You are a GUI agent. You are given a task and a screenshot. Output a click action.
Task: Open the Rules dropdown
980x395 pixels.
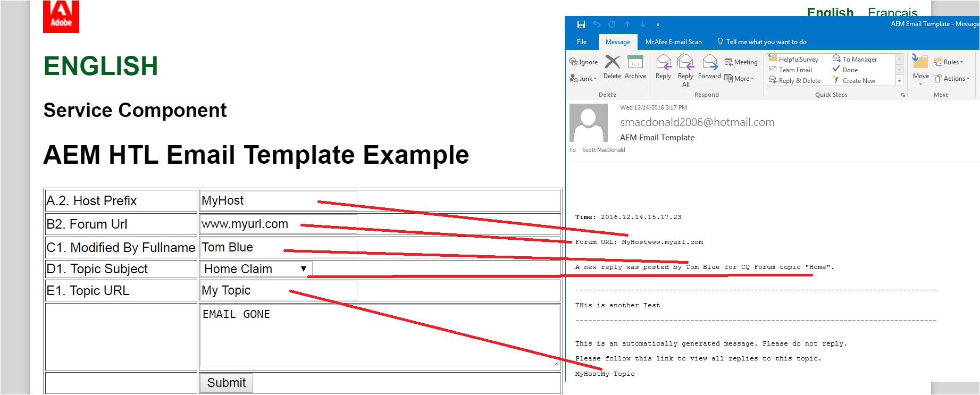pyautogui.click(x=949, y=62)
